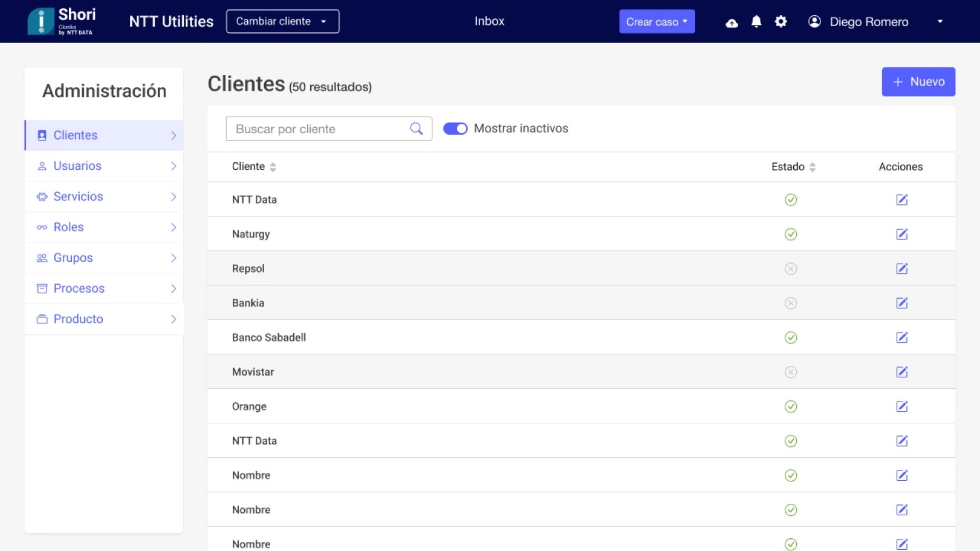Click the Nuevo button

point(918,82)
